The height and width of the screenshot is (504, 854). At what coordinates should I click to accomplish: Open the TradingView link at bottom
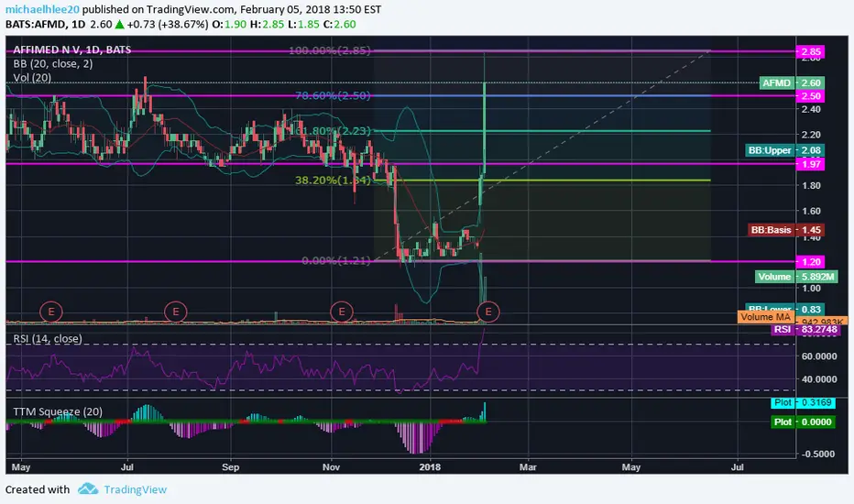pos(135,489)
